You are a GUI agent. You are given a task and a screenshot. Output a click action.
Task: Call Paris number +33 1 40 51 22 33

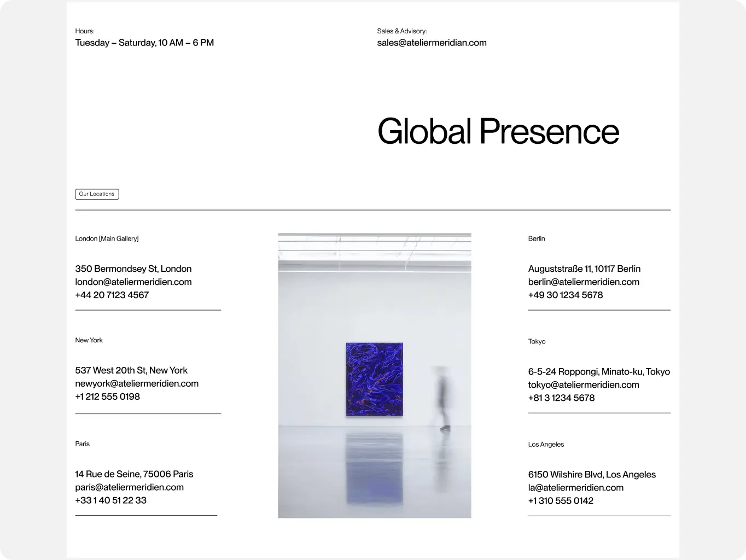tap(111, 500)
